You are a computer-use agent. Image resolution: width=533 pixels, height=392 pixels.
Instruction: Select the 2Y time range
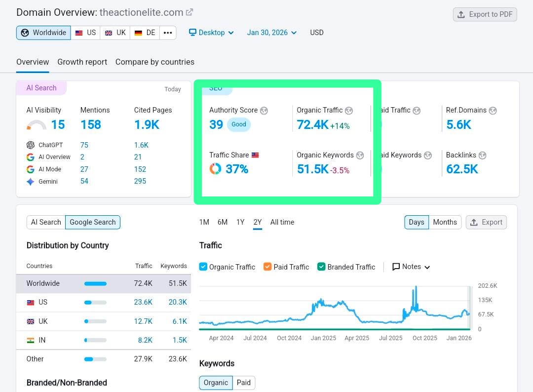(257, 222)
